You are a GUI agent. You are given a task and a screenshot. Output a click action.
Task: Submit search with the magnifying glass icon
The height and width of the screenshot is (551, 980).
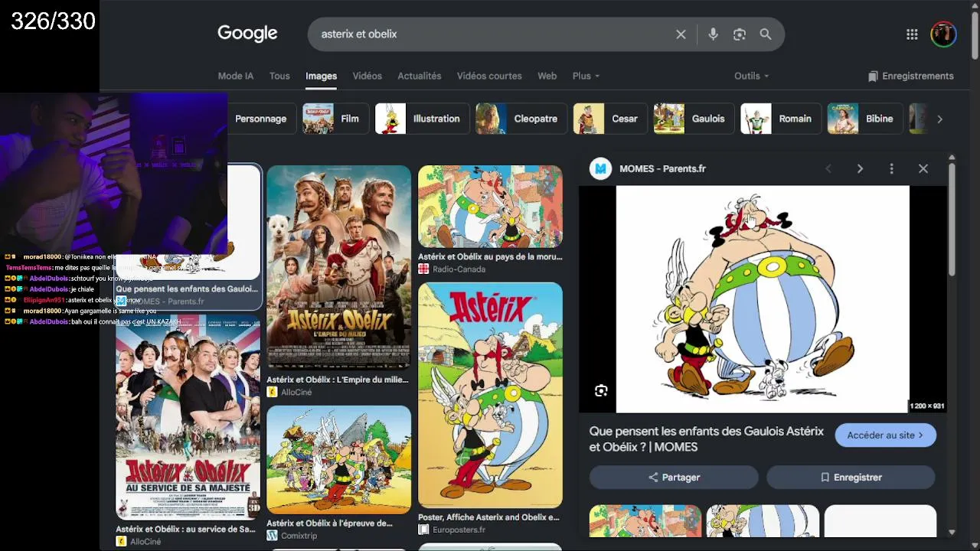(766, 34)
